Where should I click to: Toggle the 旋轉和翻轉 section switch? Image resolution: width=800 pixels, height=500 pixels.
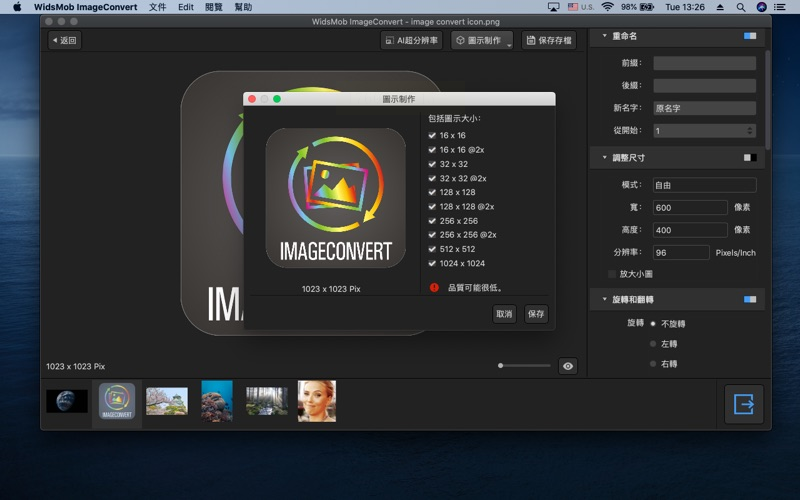coord(749,299)
